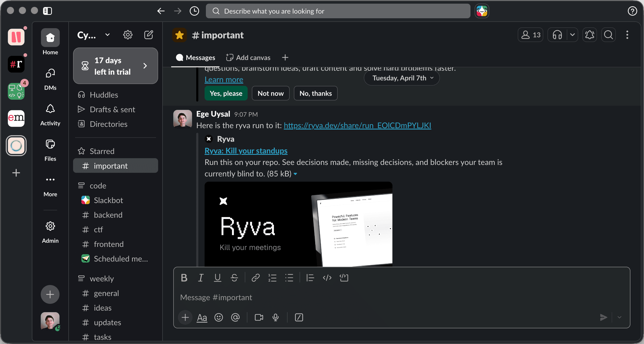Open the workspace name dropdown chevron
The image size is (644, 344).
(107, 35)
